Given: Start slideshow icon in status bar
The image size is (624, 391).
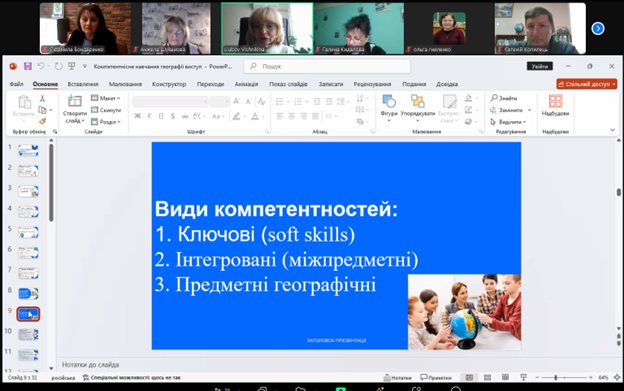Looking at the screenshot, I should [523, 377].
